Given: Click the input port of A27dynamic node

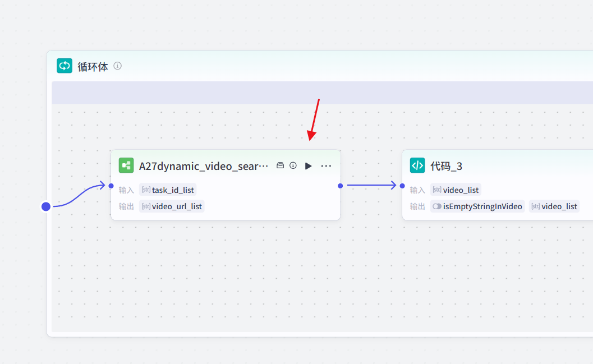Looking at the screenshot, I should pyautogui.click(x=111, y=186).
